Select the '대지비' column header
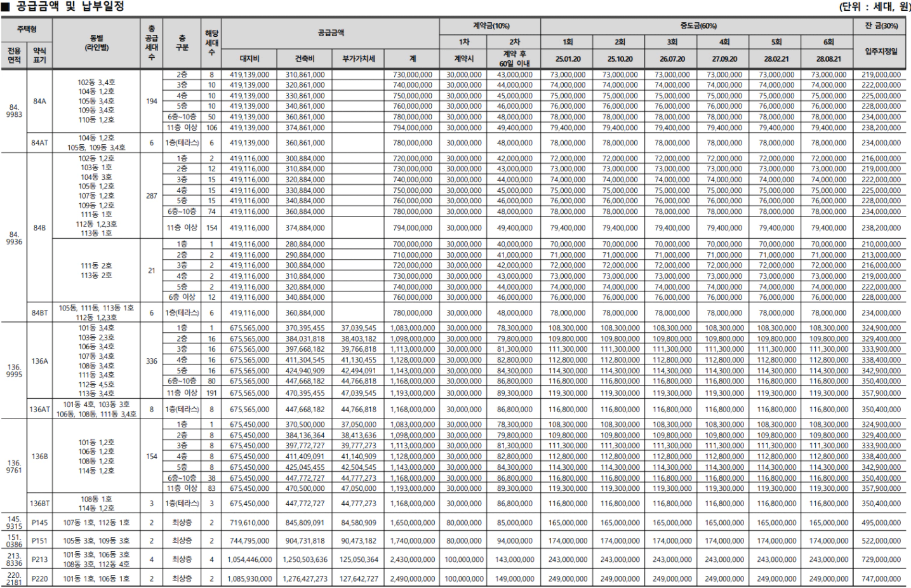The width and height of the screenshot is (911, 588). click(x=249, y=58)
